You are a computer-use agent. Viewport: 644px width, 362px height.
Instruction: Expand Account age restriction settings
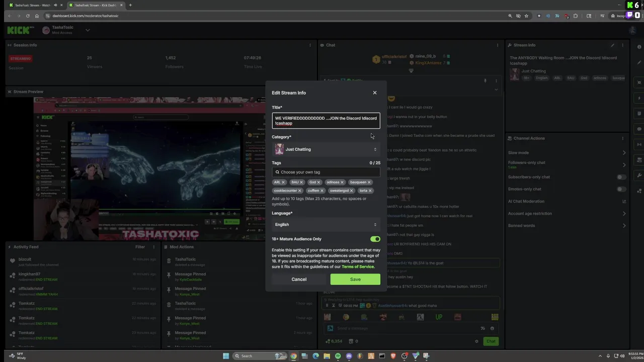pyautogui.click(x=624, y=214)
